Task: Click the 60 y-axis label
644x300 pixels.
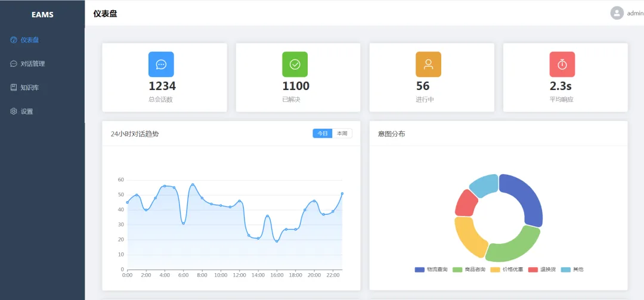Action: (120, 180)
